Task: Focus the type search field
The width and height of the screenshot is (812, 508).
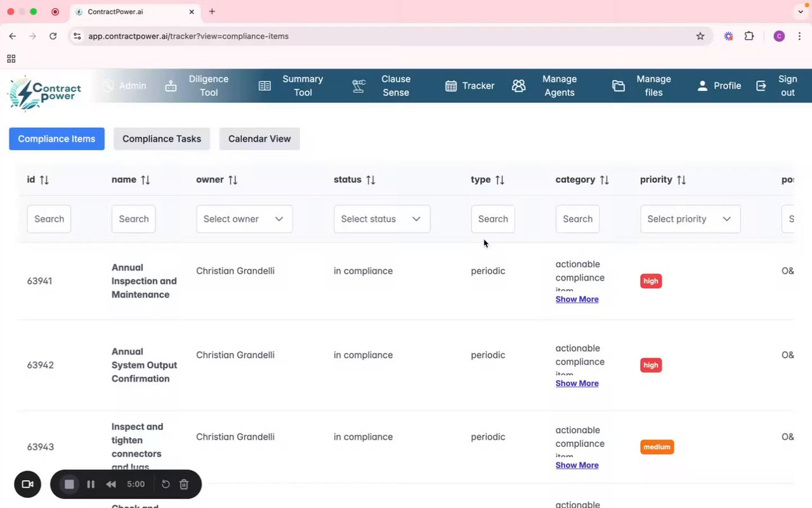Action: coord(493,219)
